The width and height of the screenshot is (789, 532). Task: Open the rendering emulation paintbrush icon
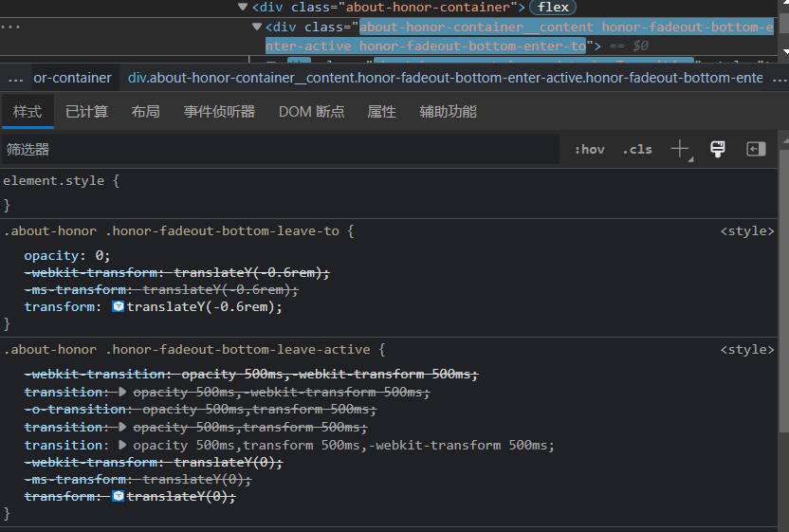pos(718,149)
